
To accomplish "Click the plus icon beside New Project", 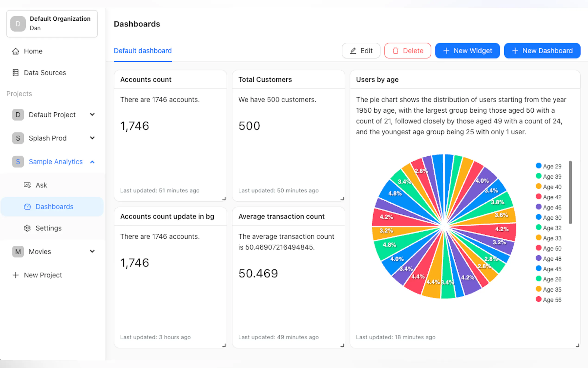I will point(16,275).
